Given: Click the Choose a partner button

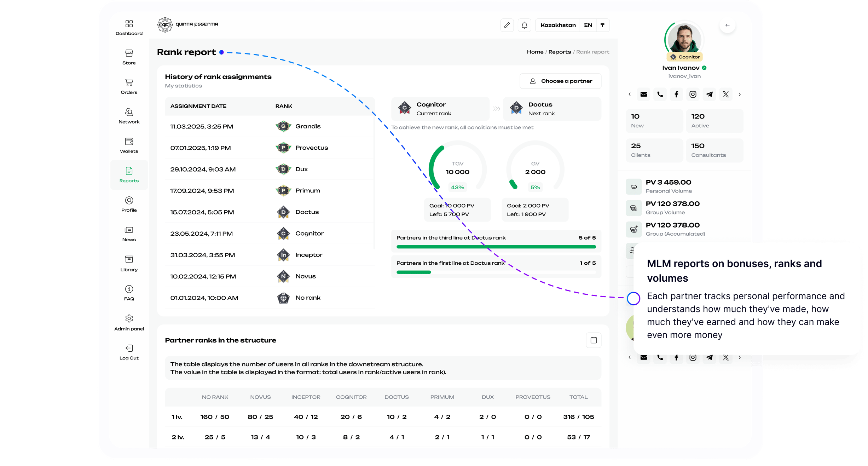Looking at the screenshot, I should point(561,81).
